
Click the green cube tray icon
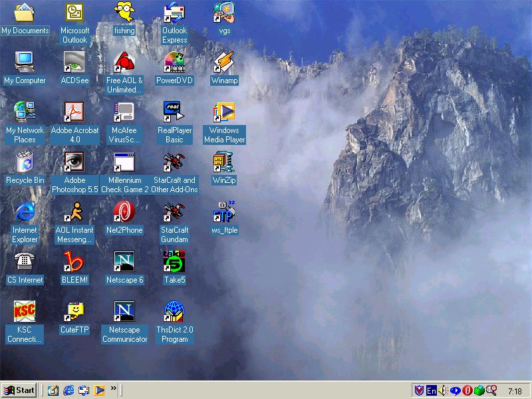479,391
